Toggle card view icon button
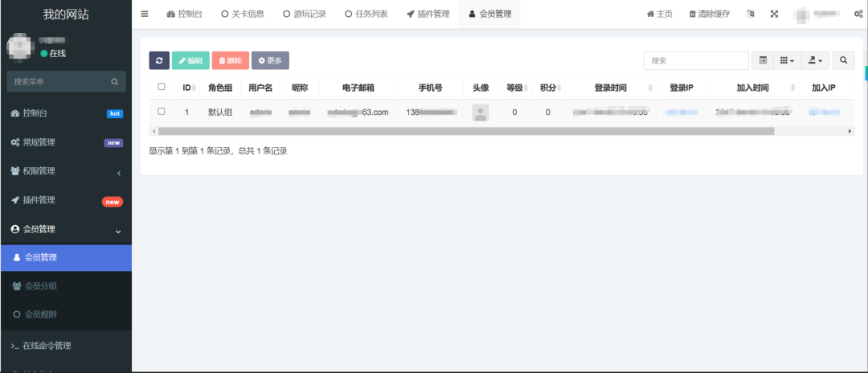Viewport: 868px width, 373px height. click(763, 60)
